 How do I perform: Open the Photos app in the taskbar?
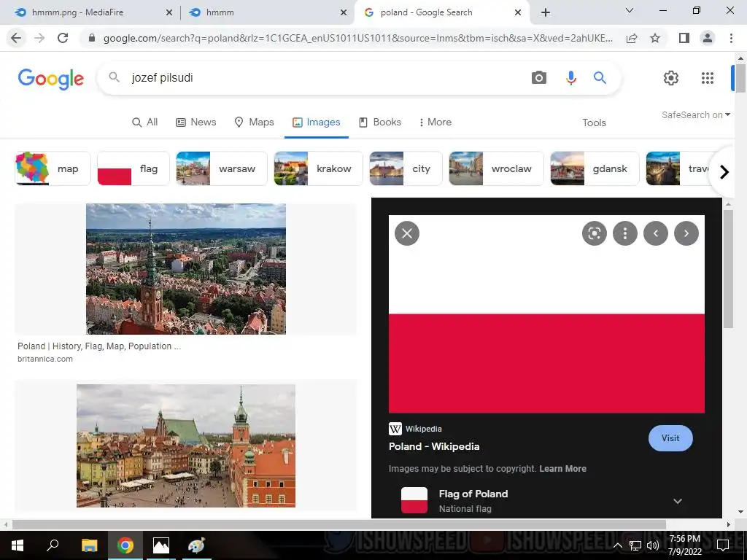click(x=161, y=545)
